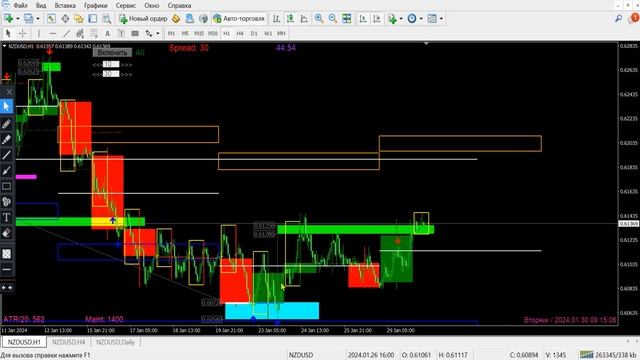Select the text A tool
This screenshot has width=640, height=360.
[107, 33]
